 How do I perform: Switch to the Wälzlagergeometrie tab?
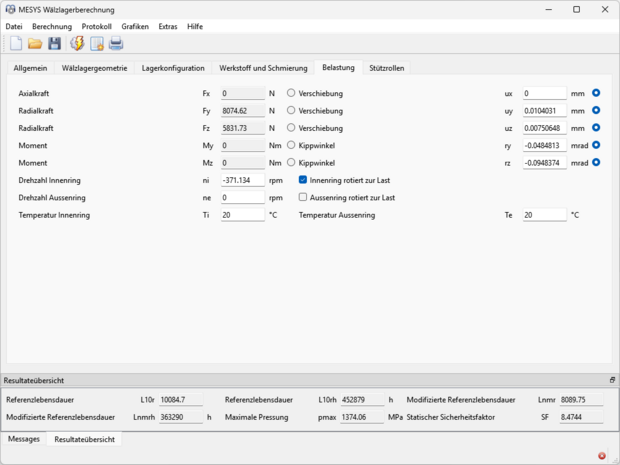point(94,68)
